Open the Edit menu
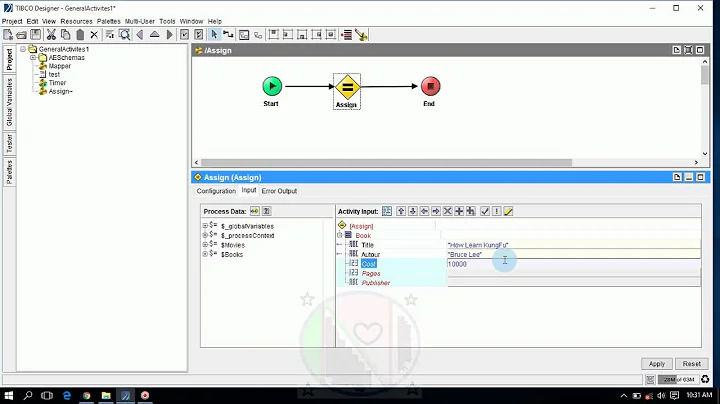 click(x=32, y=21)
